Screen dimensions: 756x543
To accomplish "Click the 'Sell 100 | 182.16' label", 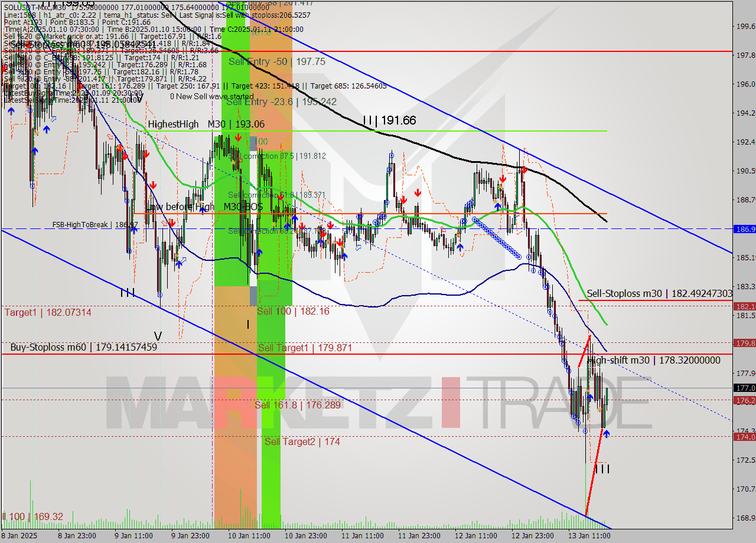I will pos(293,311).
